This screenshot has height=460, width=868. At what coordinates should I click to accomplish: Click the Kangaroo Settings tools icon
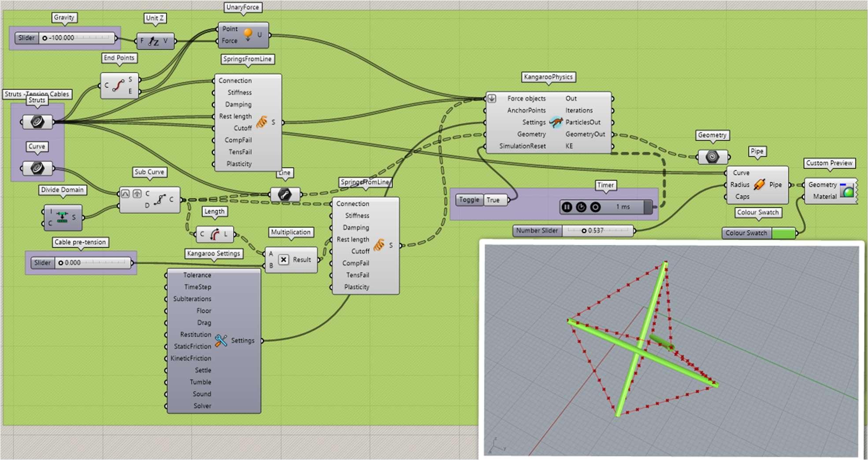coord(221,340)
